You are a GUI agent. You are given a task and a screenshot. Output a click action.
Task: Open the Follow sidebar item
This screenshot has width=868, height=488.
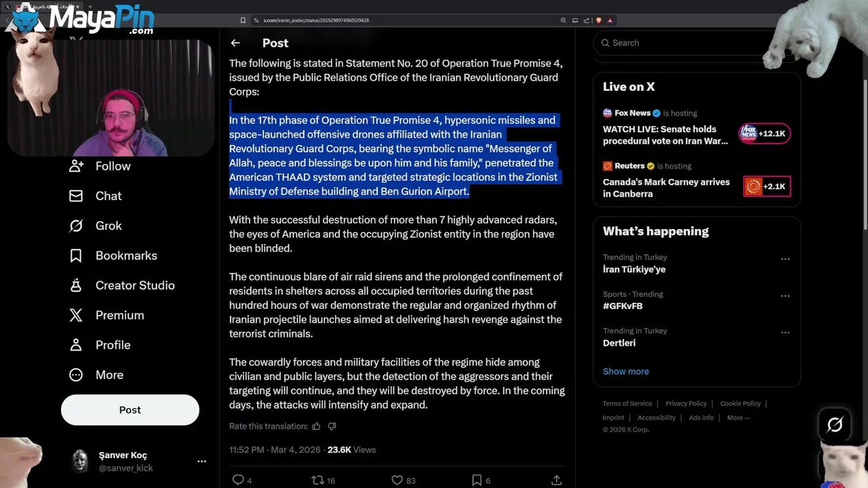pos(100,166)
